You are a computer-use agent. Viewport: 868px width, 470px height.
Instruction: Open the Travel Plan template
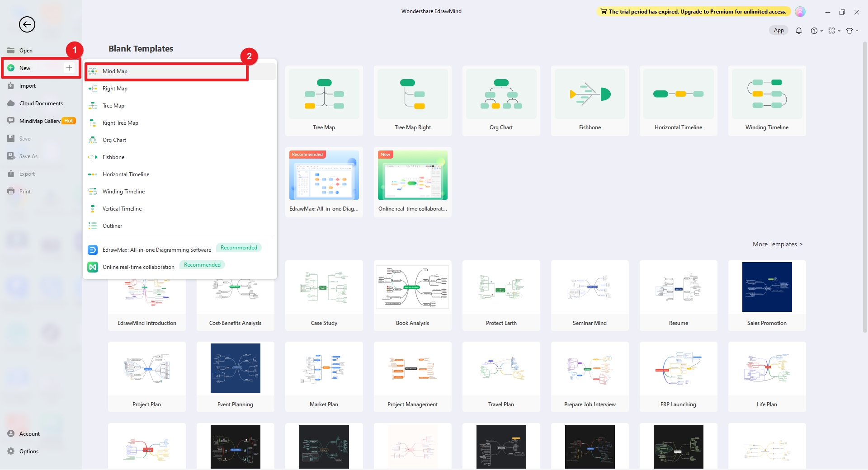[501, 377]
